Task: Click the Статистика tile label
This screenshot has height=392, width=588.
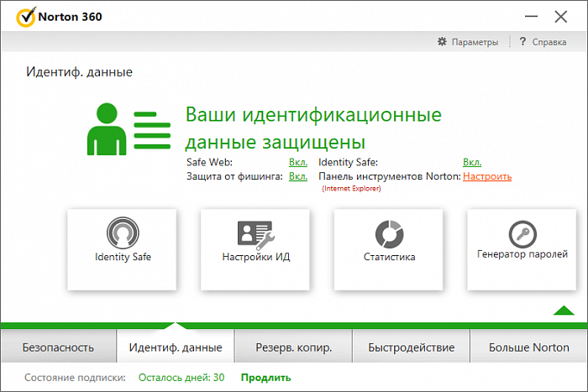Action: click(x=389, y=257)
